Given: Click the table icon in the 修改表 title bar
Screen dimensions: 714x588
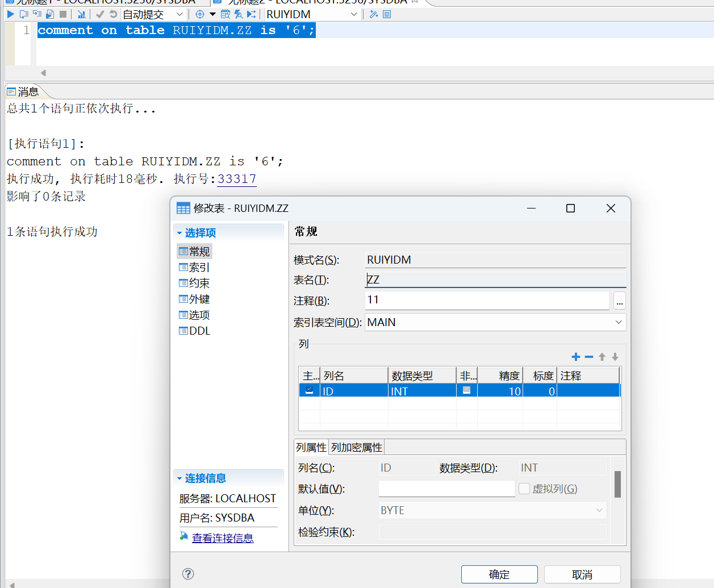Looking at the screenshot, I should (x=183, y=208).
